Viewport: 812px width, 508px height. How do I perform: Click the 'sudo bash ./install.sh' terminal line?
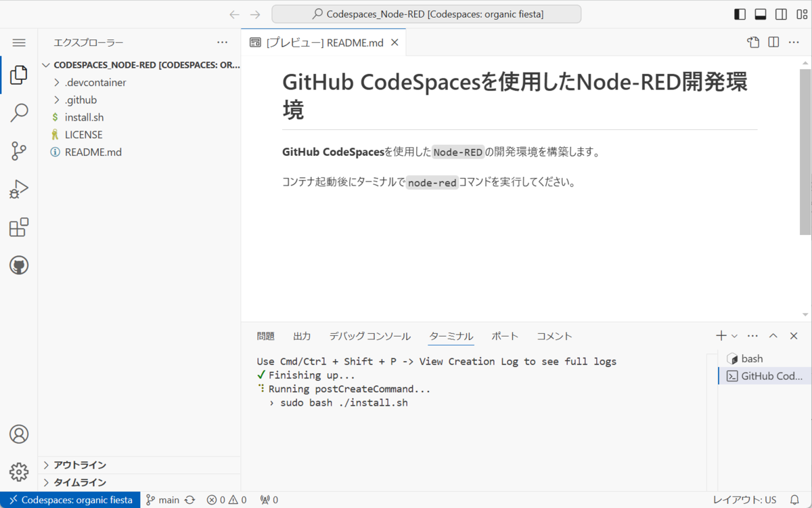344,402
